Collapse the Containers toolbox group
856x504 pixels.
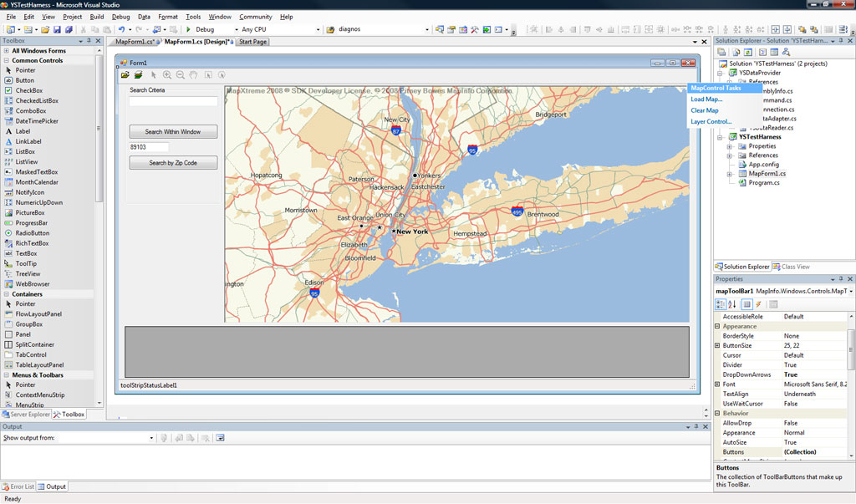[7, 294]
